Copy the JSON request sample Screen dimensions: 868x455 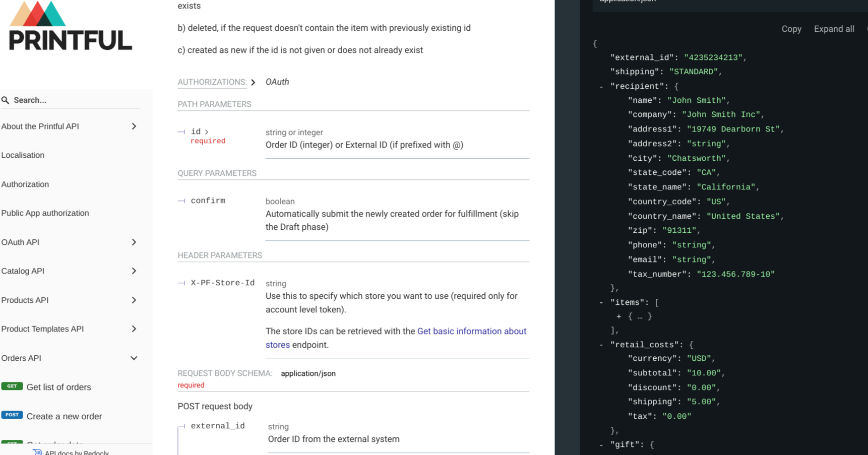pos(791,29)
